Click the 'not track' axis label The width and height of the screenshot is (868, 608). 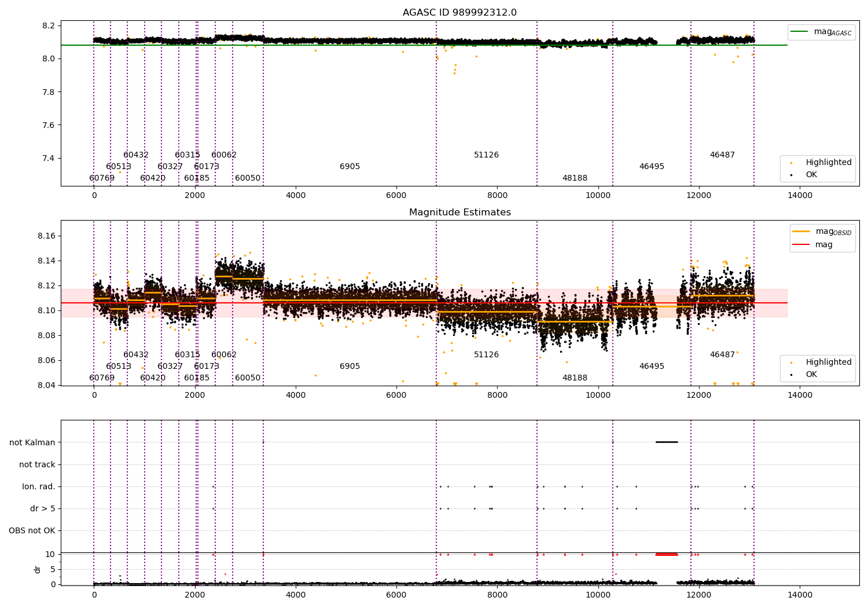click(x=37, y=464)
